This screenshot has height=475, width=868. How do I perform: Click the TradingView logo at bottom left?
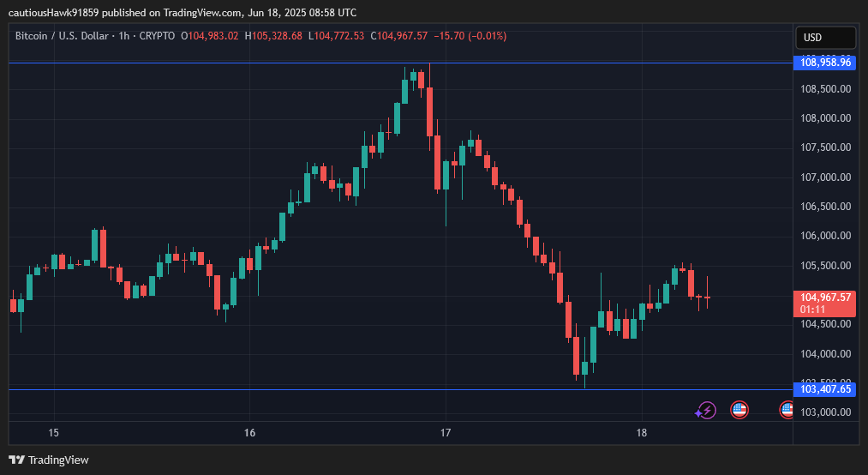pos(49,460)
